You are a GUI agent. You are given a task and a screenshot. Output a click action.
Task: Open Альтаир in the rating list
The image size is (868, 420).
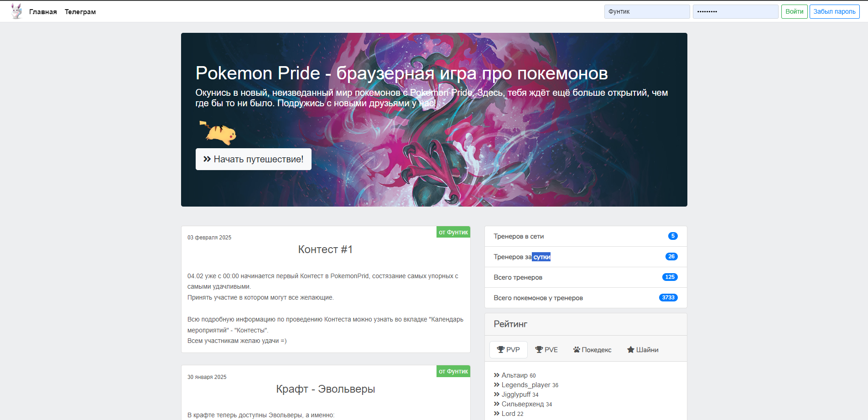click(515, 375)
